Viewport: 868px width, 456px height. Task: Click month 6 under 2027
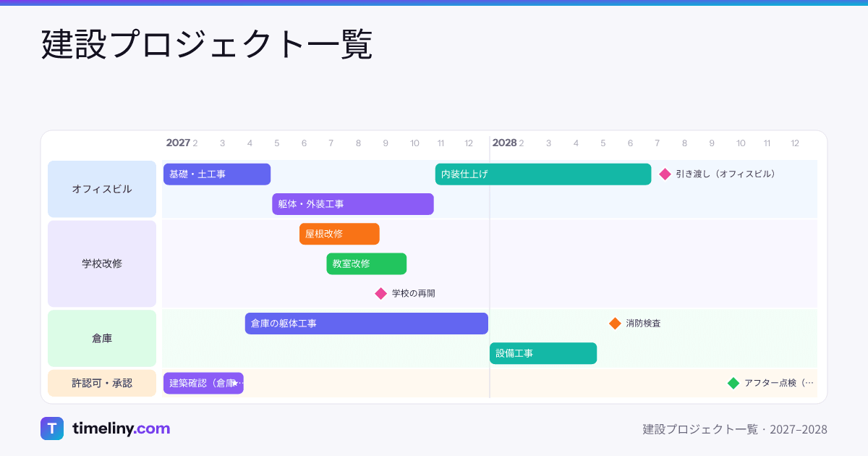tap(304, 143)
